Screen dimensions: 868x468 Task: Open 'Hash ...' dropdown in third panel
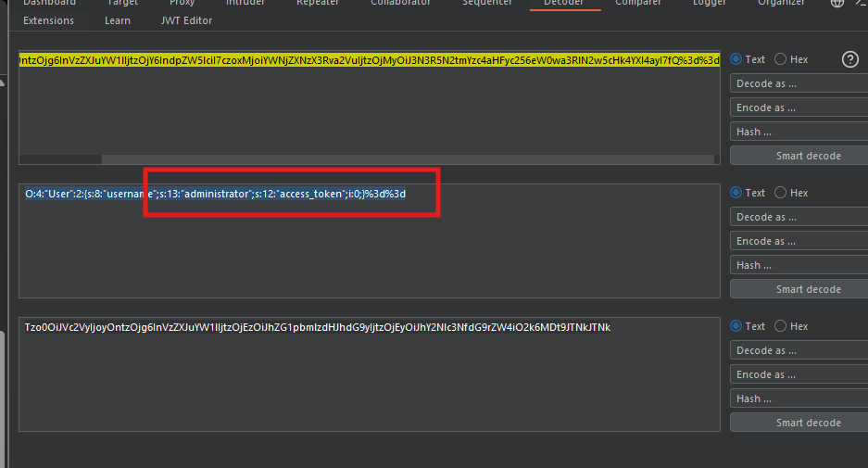coord(799,398)
